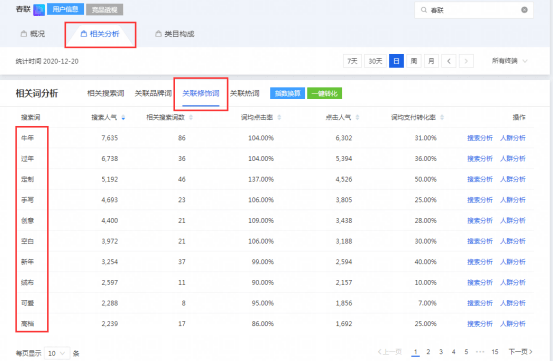
Task: Switch the time range to 7天
Action: click(352, 61)
